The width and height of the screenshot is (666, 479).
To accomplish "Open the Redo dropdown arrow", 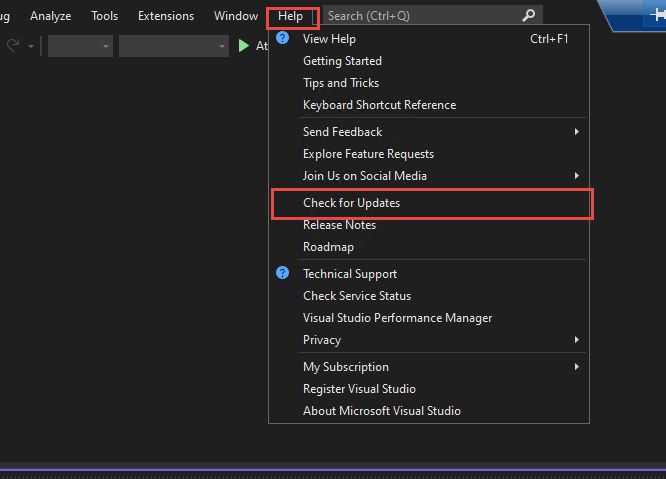I will pos(31,46).
